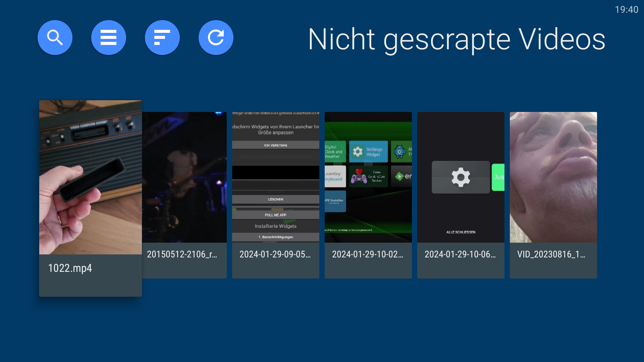644x362 pixels.
Task: Click the Nicht gescrapte Videos heading
Action: [x=457, y=40]
